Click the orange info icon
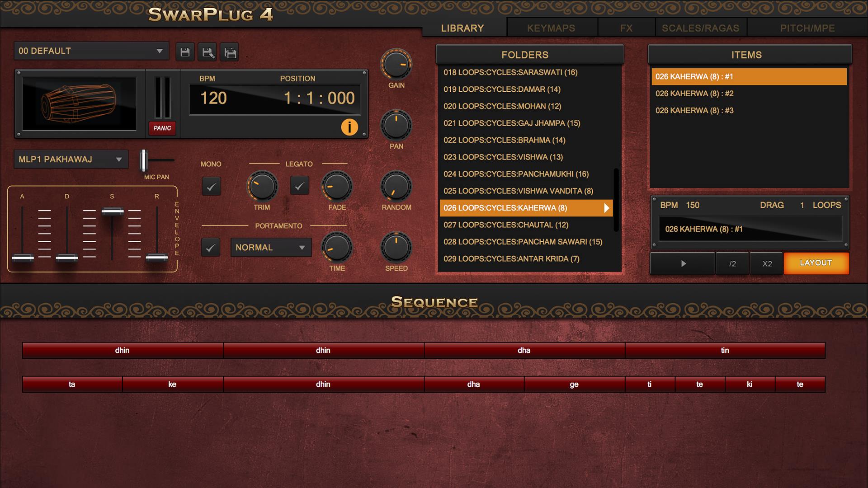 point(349,127)
